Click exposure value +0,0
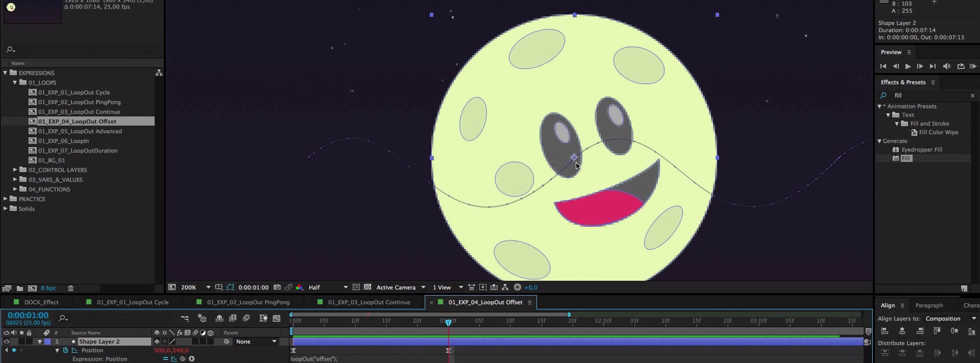The height and width of the screenshot is (363, 980). tap(531, 287)
